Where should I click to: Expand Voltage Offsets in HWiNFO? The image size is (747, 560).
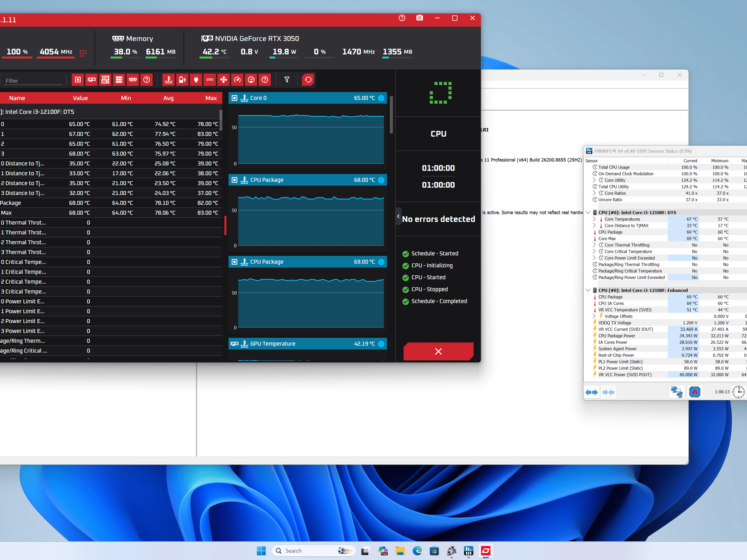[x=594, y=316]
